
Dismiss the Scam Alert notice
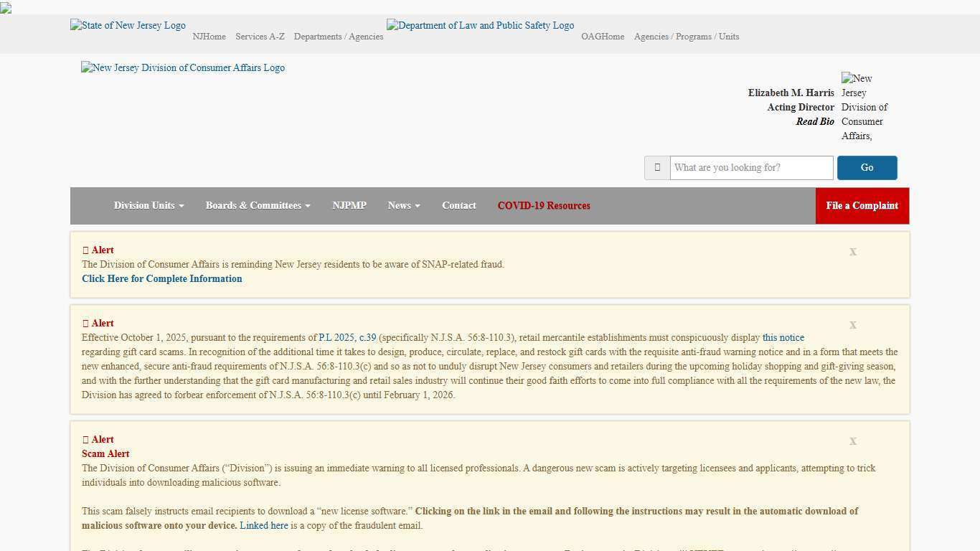[x=853, y=441]
